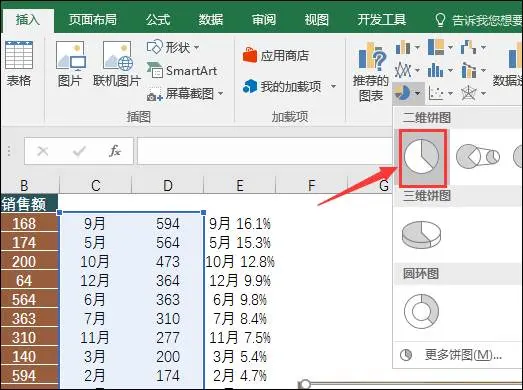523x390 pixels.
Task: Insert a hierarchy treemap chart
Action: [436, 47]
